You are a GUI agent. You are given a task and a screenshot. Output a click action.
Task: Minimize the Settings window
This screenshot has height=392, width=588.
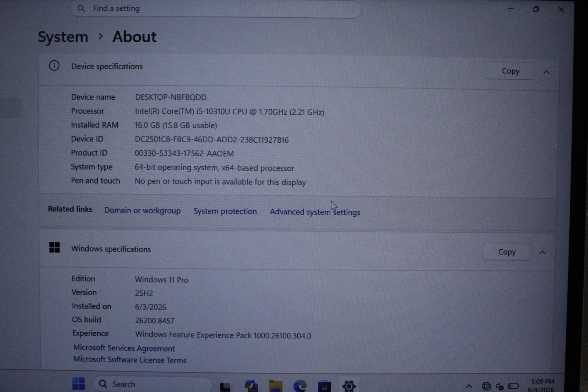tap(511, 8)
